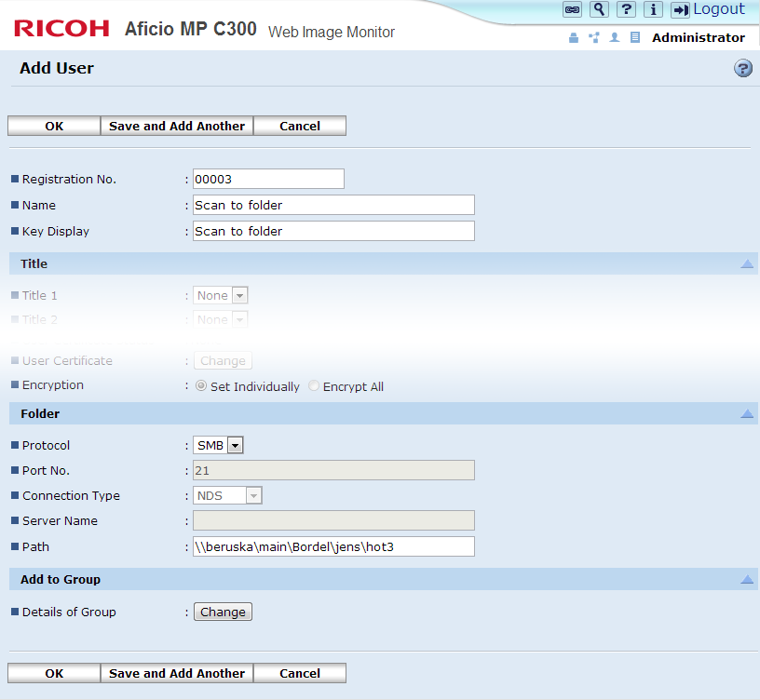Click the magnifier search icon in header
This screenshot has width=760, height=700.
tap(600, 9)
